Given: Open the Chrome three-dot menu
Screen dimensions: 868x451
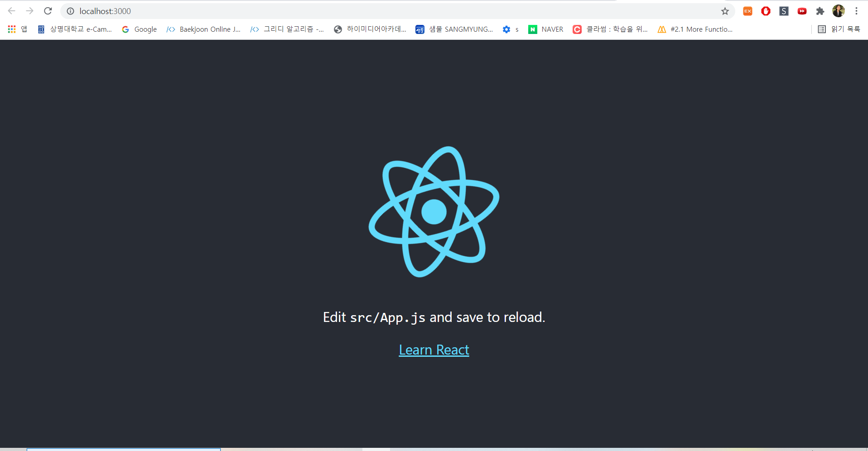Looking at the screenshot, I should pos(856,11).
